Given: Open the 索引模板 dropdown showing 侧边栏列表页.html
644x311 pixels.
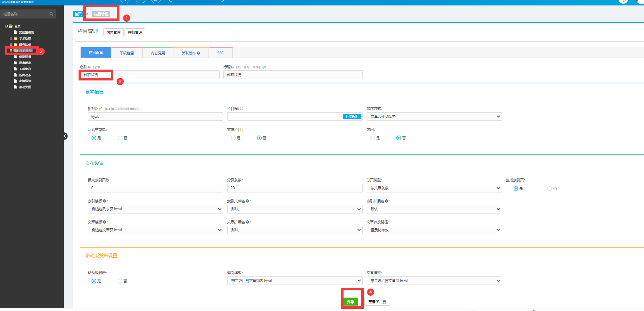Looking at the screenshot, I should 155,209.
